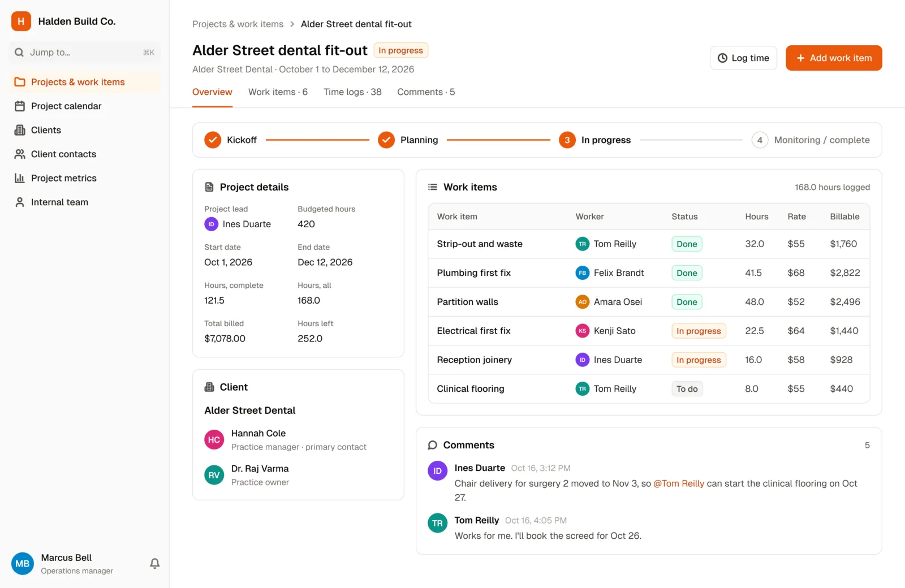Click To do status for Clinical flooring
Viewport: 905px width, 588px height.
(x=687, y=389)
